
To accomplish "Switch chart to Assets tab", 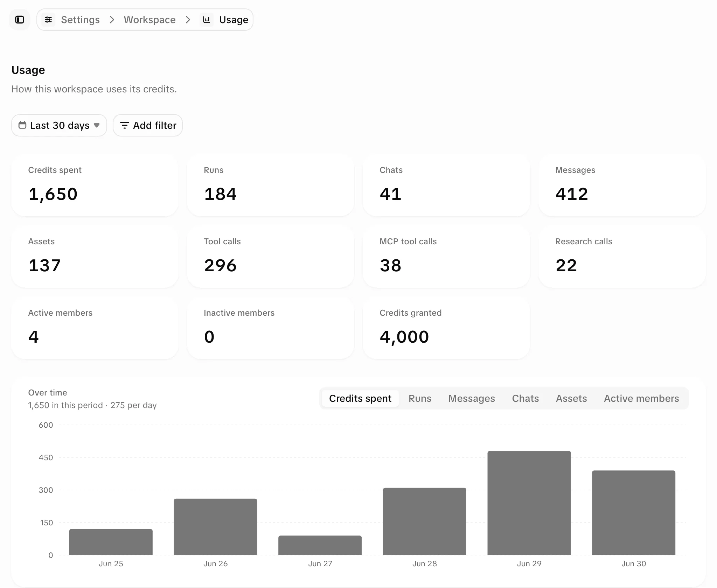I will [571, 398].
